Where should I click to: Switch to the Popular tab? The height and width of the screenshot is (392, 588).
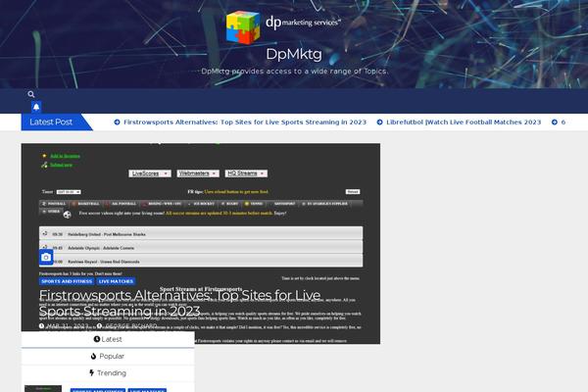pyautogui.click(x=108, y=356)
